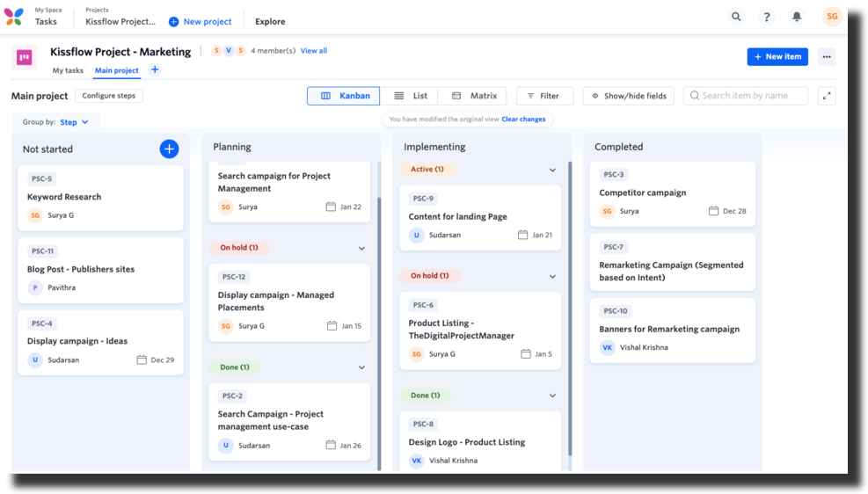Image resolution: width=868 pixels, height=494 pixels.
Task: Click Jan 22 due date on Search campaign card
Action: [350, 207]
